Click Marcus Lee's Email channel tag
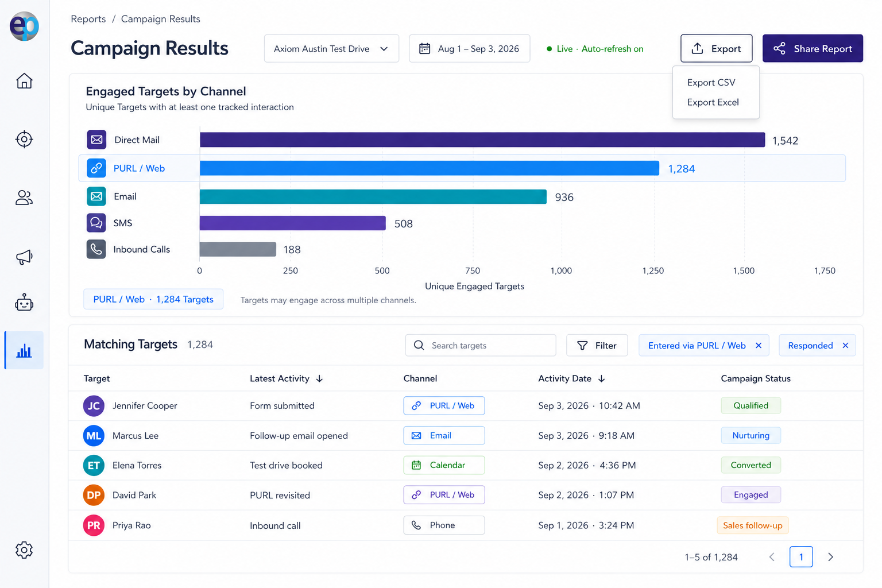Viewport: 882px width, 588px height. point(444,436)
